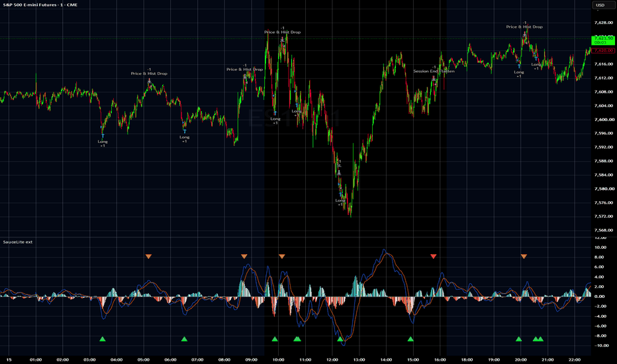Click the Session End Flatten exit label
This screenshot has width=617, height=364.
pyautogui.click(x=434, y=71)
